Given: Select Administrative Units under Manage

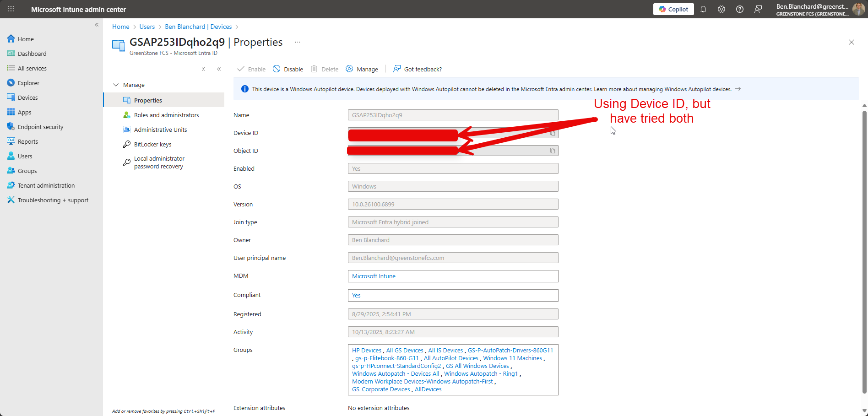Looking at the screenshot, I should coord(160,130).
